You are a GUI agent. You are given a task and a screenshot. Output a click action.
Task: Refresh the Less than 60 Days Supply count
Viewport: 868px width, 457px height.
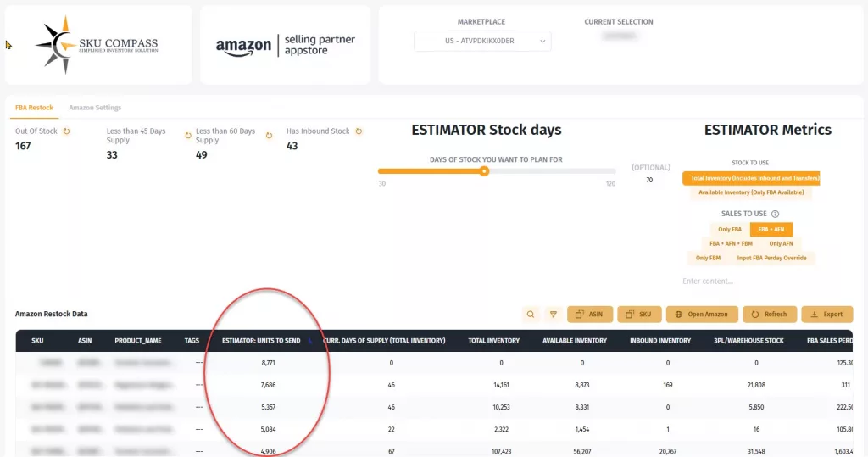[270, 136]
